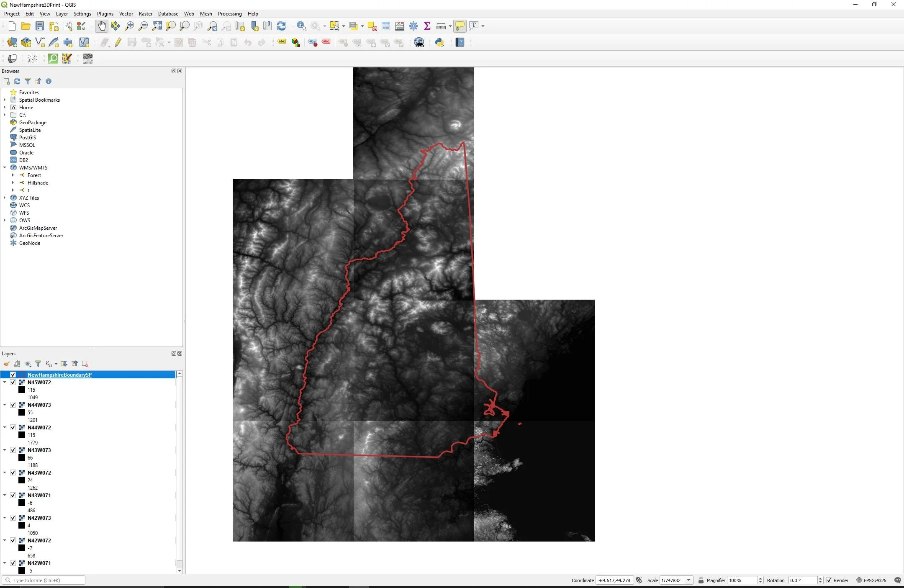This screenshot has width=904, height=588.
Task: Select the Hillshade WMS entry
Action: (38, 183)
